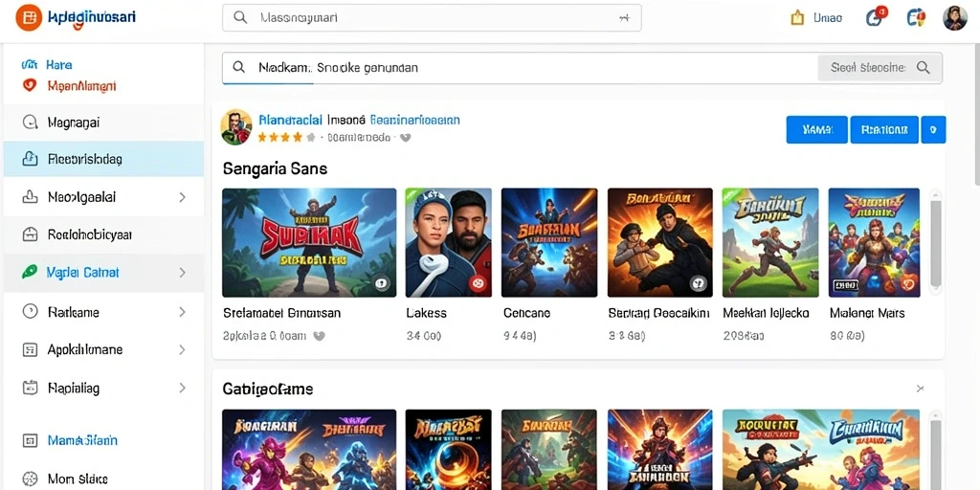Click the Gabigeofame row scrollbar
Image resolution: width=980 pixels, height=490 pixels.
coord(935,450)
